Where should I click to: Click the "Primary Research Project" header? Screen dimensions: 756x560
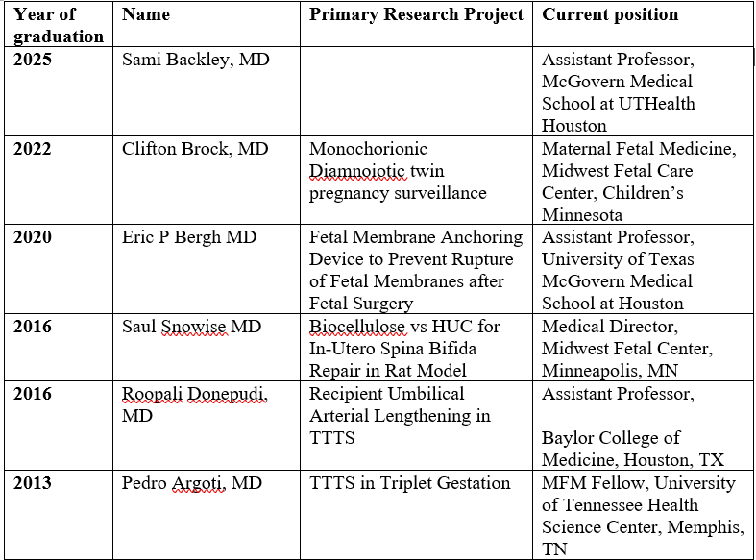click(x=416, y=15)
